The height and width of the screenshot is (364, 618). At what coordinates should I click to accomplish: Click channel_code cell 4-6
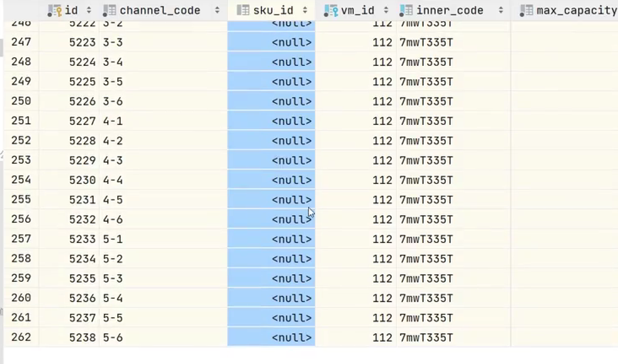(x=163, y=219)
